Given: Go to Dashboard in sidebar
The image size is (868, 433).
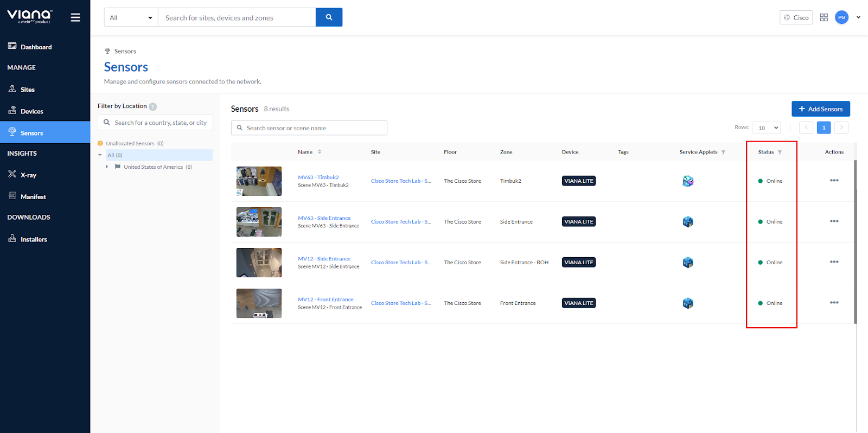Looking at the screenshot, I should (x=36, y=47).
